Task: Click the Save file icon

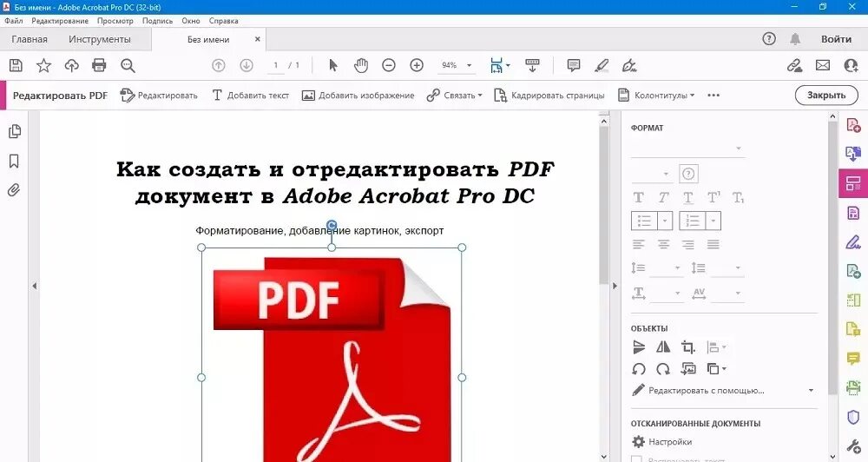Action: 16,65
